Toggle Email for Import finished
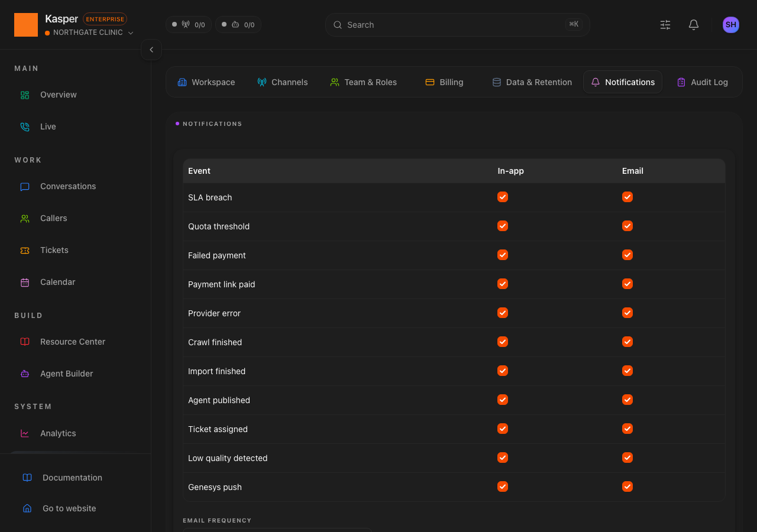The width and height of the screenshot is (757, 532). [627, 371]
